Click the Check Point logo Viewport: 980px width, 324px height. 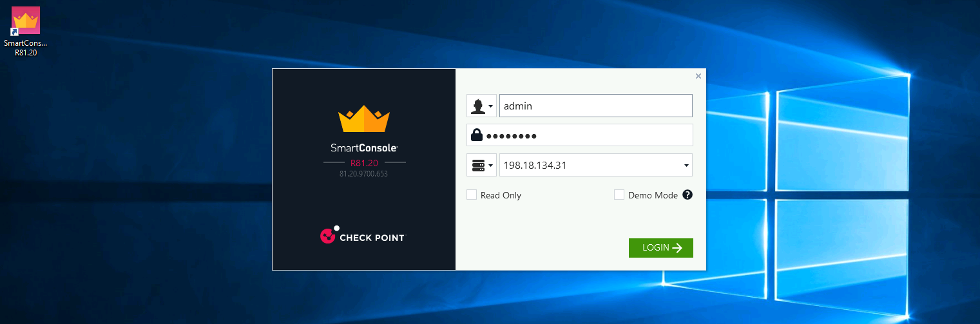pyautogui.click(x=363, y=236)
